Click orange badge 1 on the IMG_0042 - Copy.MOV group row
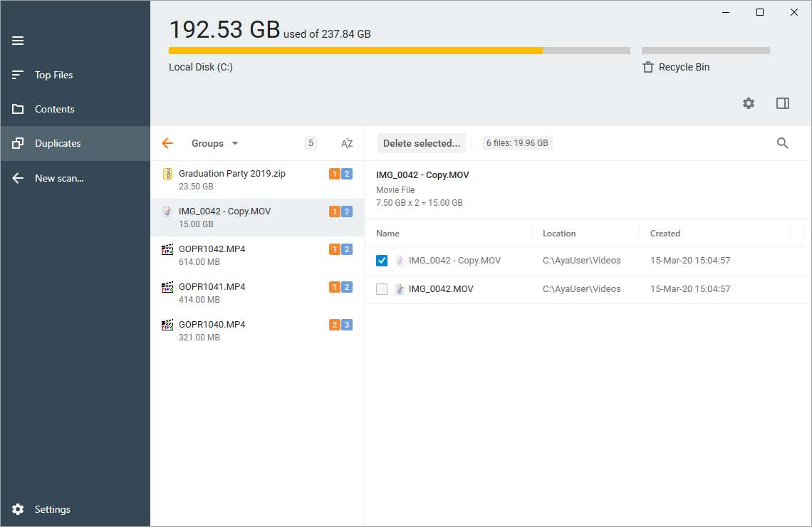 click(335, 212)
